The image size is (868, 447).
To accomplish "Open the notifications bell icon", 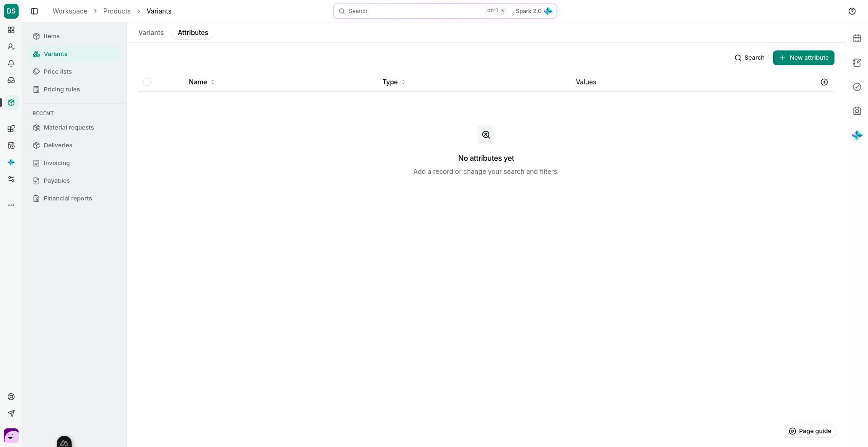I will 11,63.
